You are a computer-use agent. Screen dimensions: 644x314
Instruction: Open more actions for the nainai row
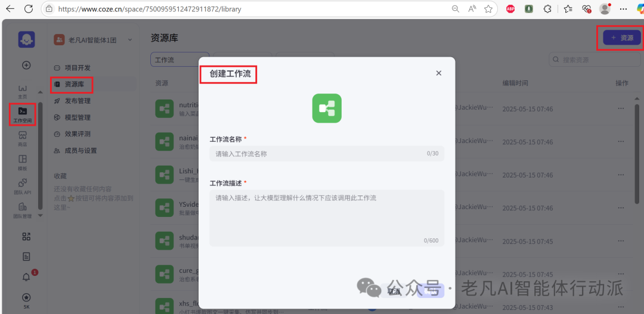(x=621, y=142)
